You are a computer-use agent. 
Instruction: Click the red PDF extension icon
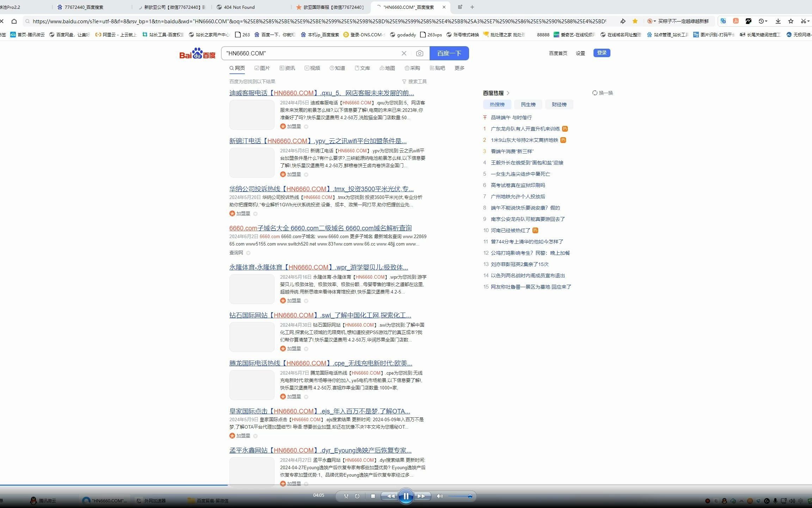736,21
